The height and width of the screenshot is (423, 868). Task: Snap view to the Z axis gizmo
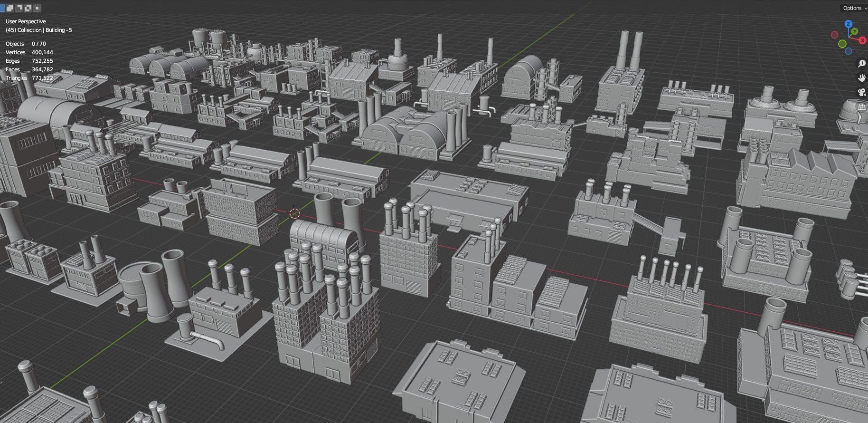(x=848, y=24)
